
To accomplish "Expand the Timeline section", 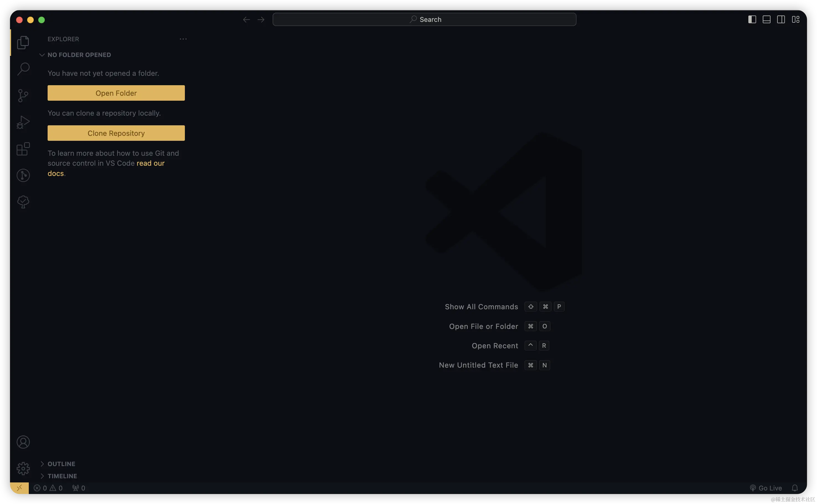I will click(x=62, y=476).
